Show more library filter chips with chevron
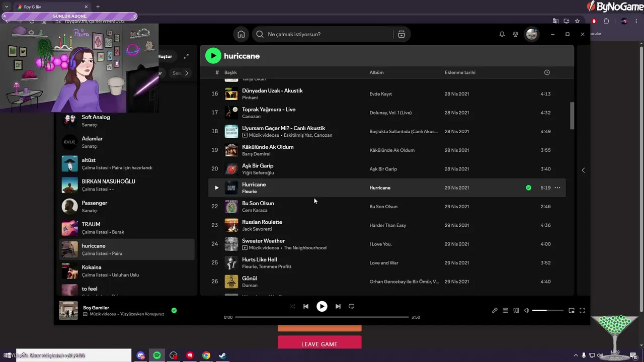Screen dimensions: 644x362 coord(187,73)
